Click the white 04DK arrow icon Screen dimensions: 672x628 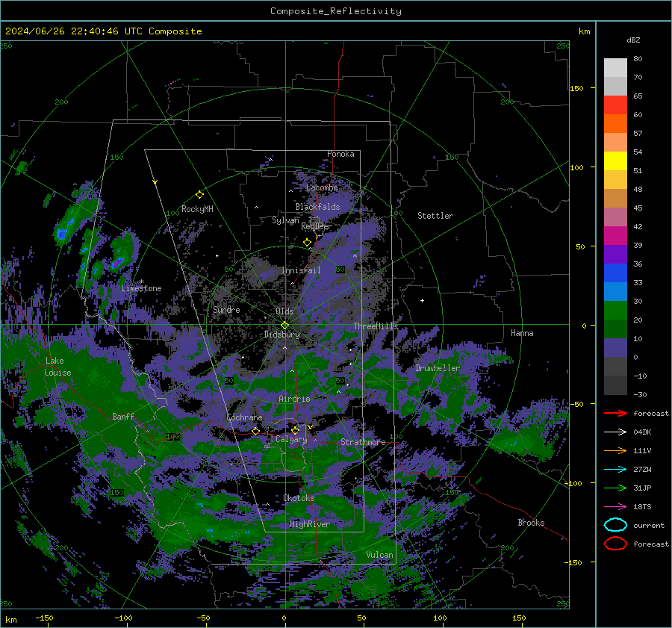click(x=615, y=432)
